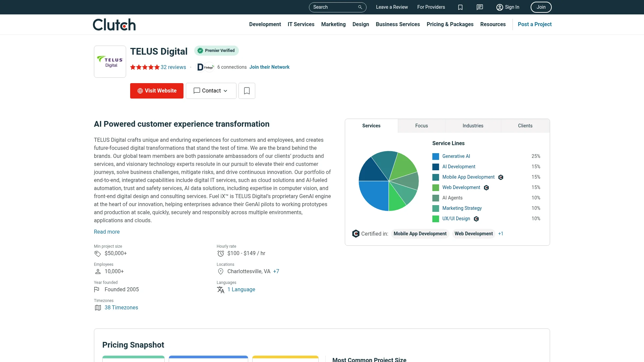This screenshot has width=644, height=362.
Task: Click Post a Project
Action: point(535,24)
